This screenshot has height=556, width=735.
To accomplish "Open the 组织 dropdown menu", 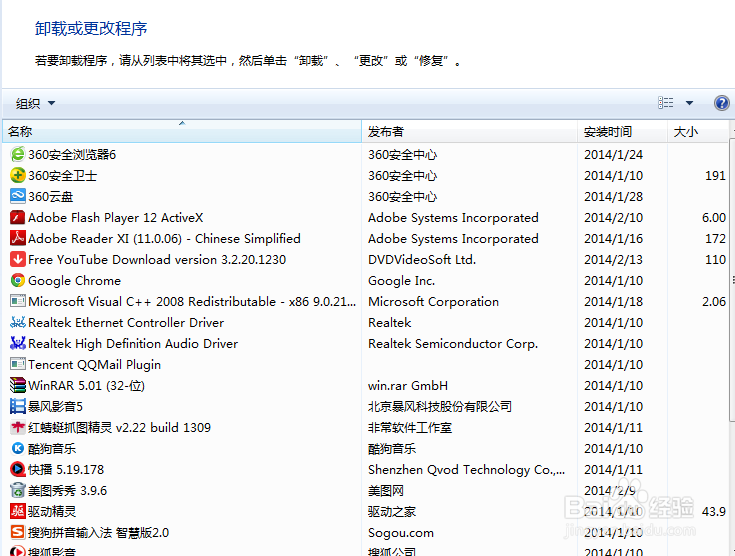I will pyautogui.click(x=35, y=103).
